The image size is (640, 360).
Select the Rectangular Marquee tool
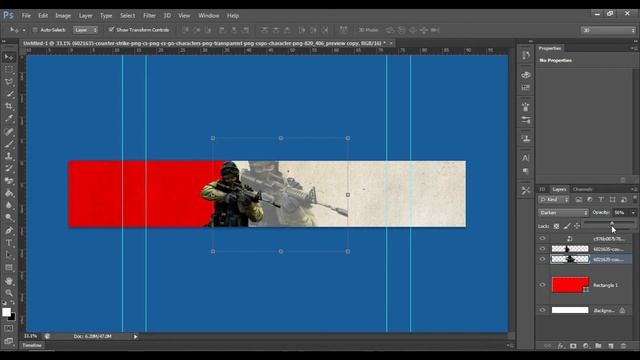click(x=9, y=70)
